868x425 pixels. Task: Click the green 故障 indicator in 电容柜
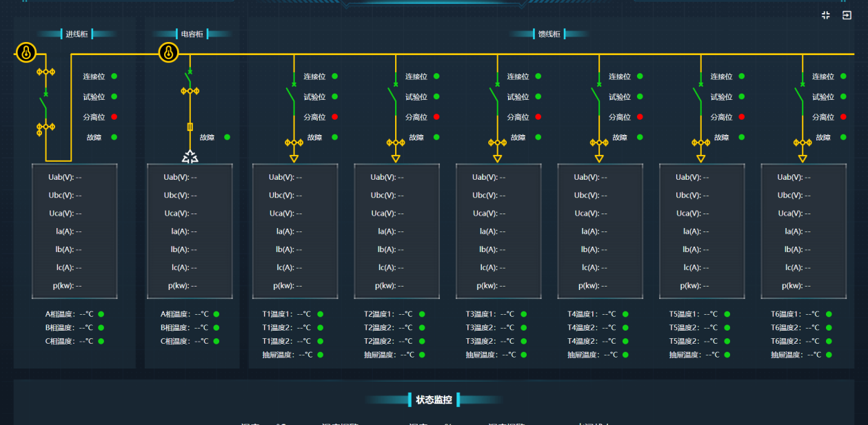pyautogui.click(x=228, y=137)
